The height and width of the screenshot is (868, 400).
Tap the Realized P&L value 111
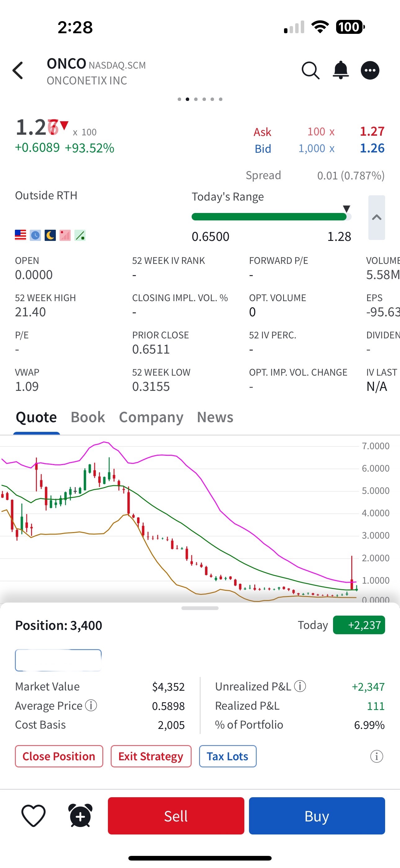pos(376,706)
